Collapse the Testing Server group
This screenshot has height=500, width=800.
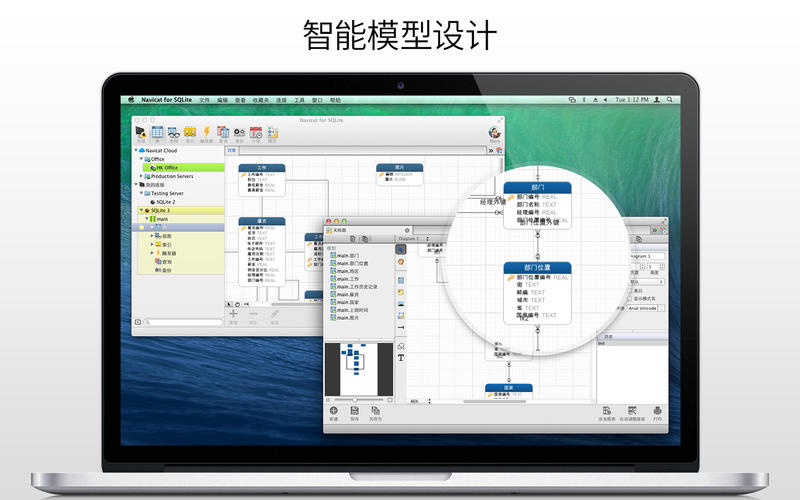tap(141, 193)
